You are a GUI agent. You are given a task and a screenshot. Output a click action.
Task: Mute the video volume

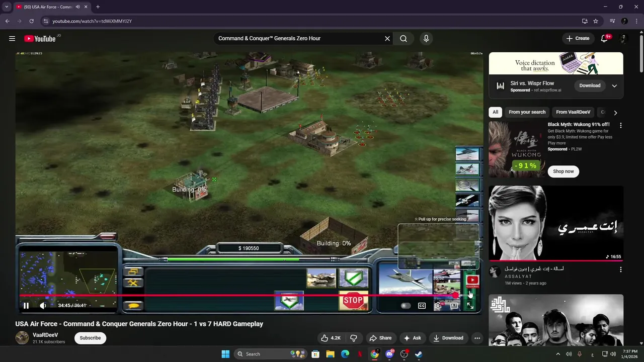click(x=43, y=305)
